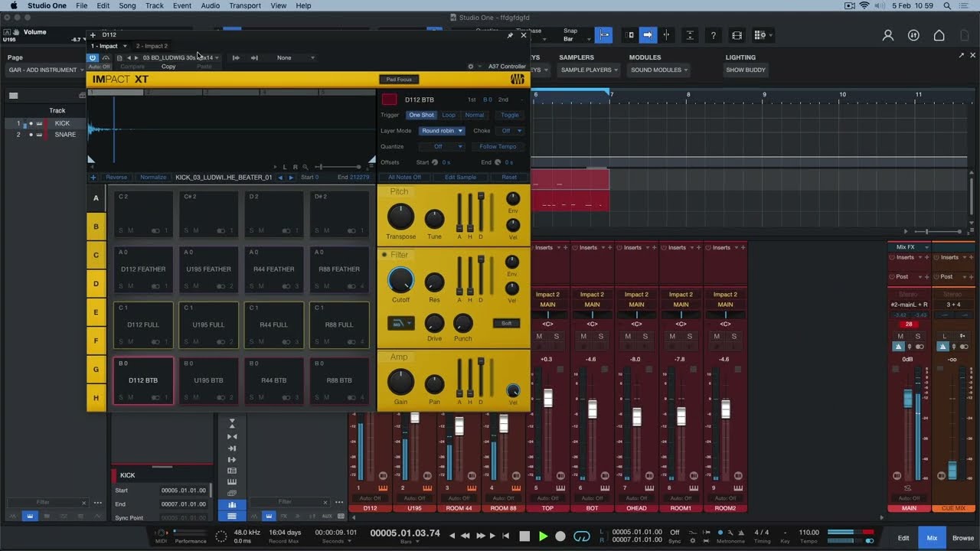Open instrument editor on channel D112
980x551 pixels.
pos(383,487)
